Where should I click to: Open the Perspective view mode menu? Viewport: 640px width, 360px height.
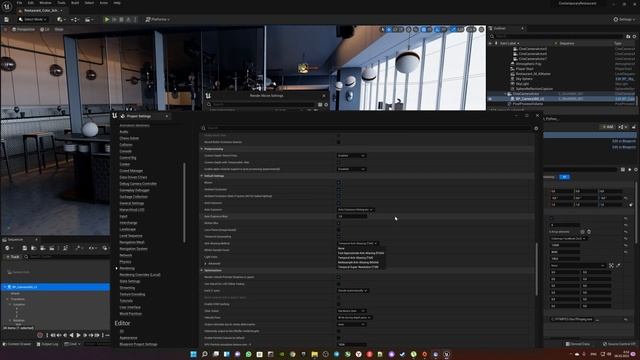point(24,29)
